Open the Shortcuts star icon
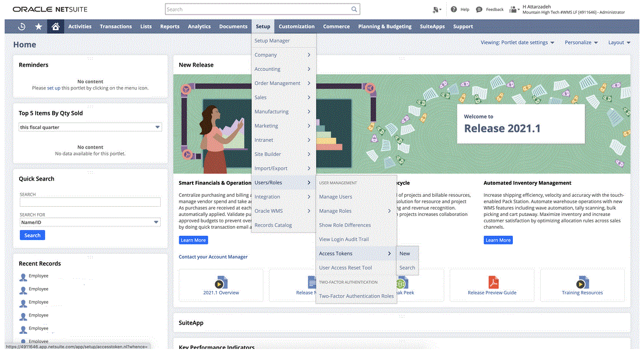This screenshot has width=644, height=360. pyautogui.click(x=38, y=27)
